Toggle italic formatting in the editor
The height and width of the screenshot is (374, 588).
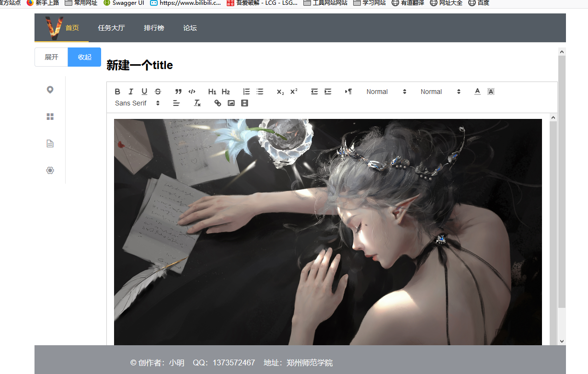point(131,92)
